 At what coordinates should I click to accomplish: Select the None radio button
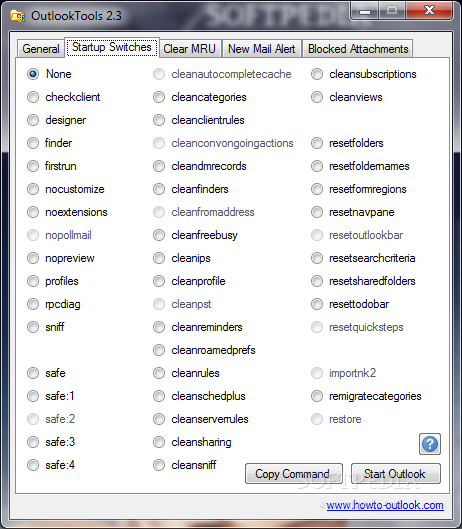pyautogui.click(x=33, y=74)
